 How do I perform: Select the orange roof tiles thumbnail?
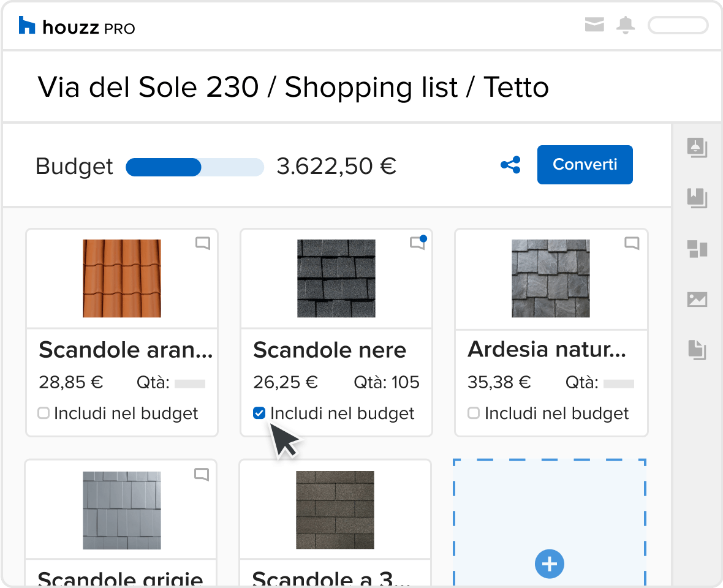pyautogui.click(x=122, y=278)
